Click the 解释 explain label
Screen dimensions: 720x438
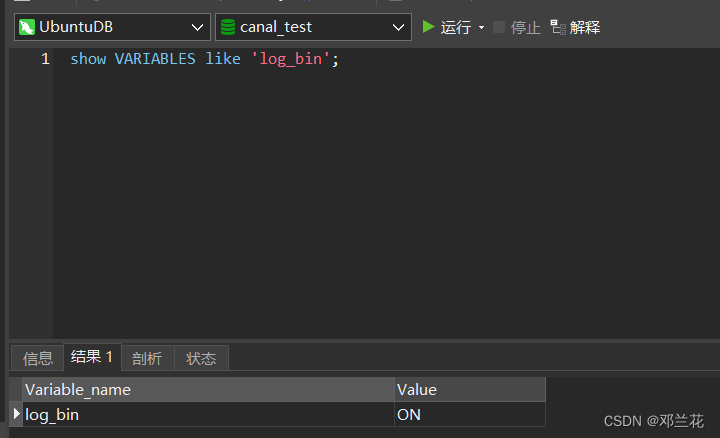click(585, 28)
